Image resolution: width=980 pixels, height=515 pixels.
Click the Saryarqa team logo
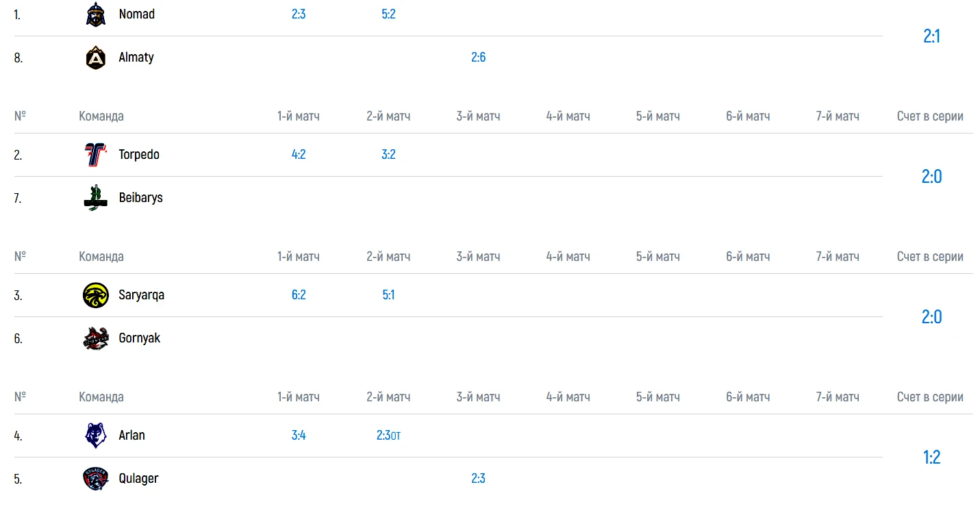pyautogui.click(x=96, y=295)
